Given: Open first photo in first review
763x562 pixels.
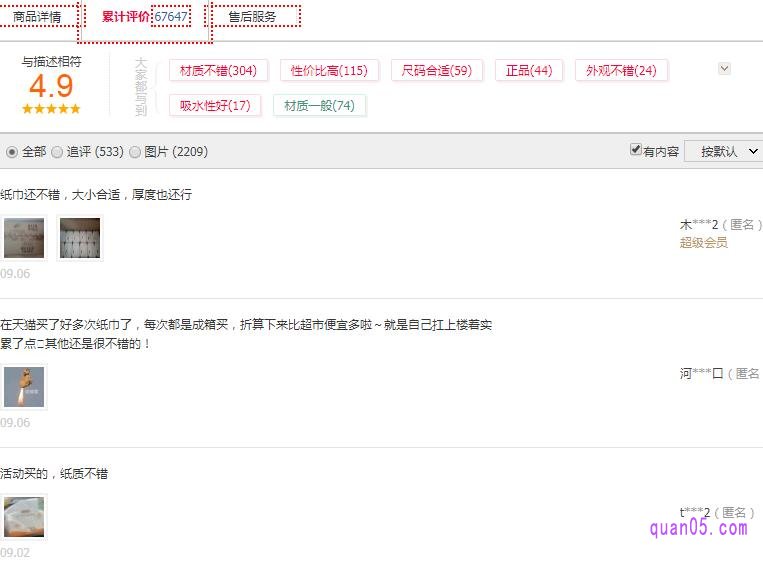Looking at the screenshot, I should pyautogui.click(x=24, y=238).
